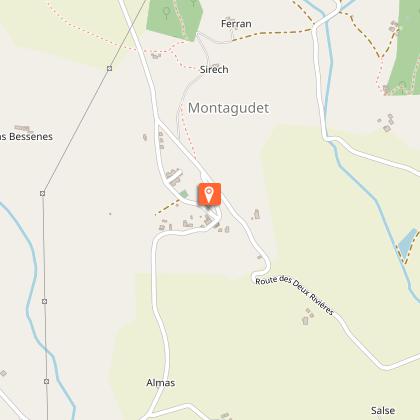Select the lowest power line pylon square
The image size is (420, 420).
pyautogui.click(x=46, y=381)
